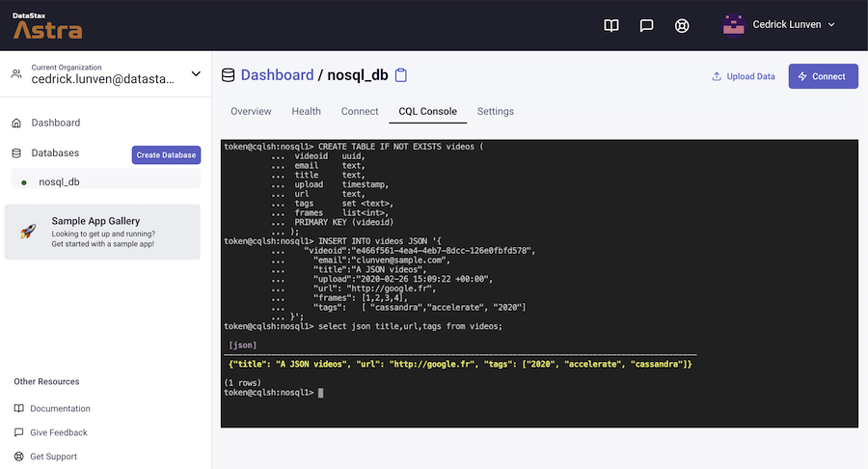
Task: Click the Documentation book icon in Other Resources
Action: (19, 408)
